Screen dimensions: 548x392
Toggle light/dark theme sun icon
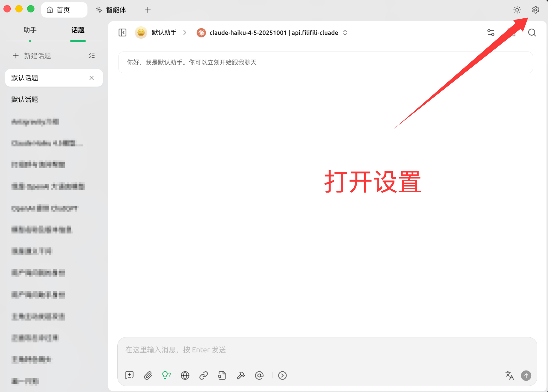pos(517,10)
